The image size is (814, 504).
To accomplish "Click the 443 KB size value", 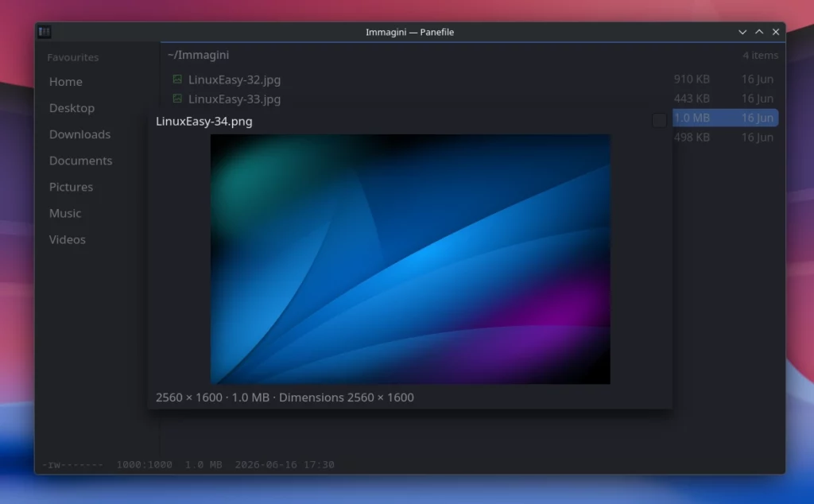I will click(x=692, y=98).
